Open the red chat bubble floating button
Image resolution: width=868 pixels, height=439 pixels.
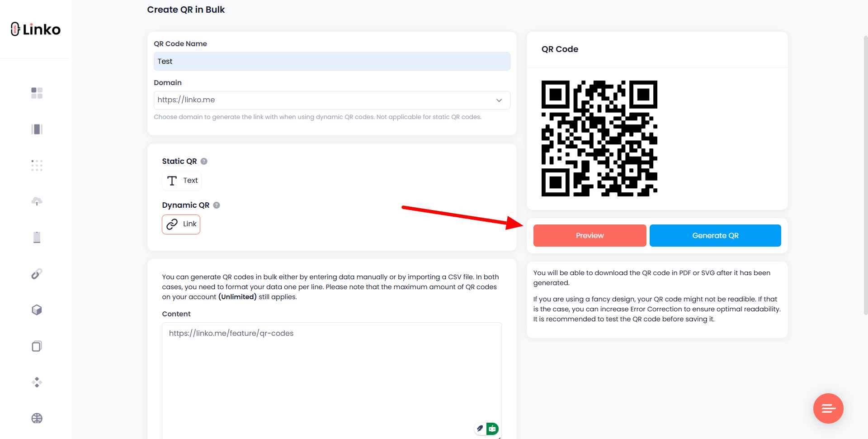pos(828,408)
